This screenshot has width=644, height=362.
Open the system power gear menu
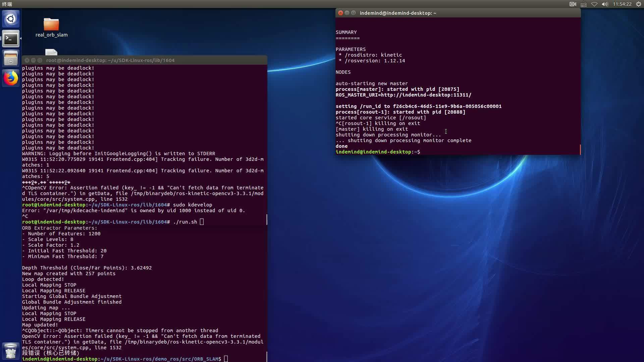(x=639, y=4)
